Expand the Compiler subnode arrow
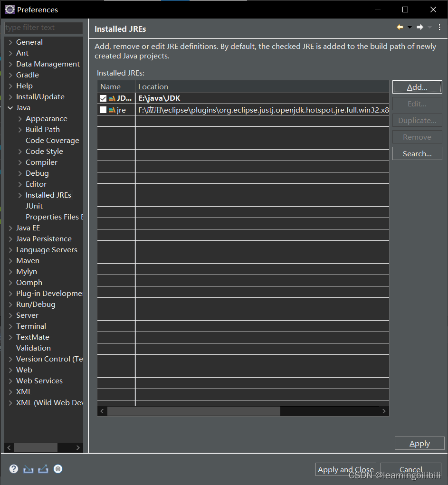The image size is (448, 485). tap(20, 162)
